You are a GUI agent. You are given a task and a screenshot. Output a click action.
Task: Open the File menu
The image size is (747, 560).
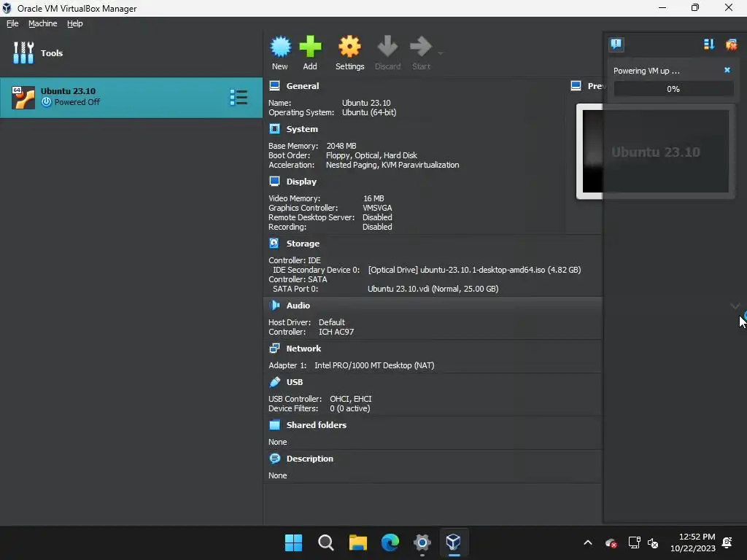click(12, 23)
